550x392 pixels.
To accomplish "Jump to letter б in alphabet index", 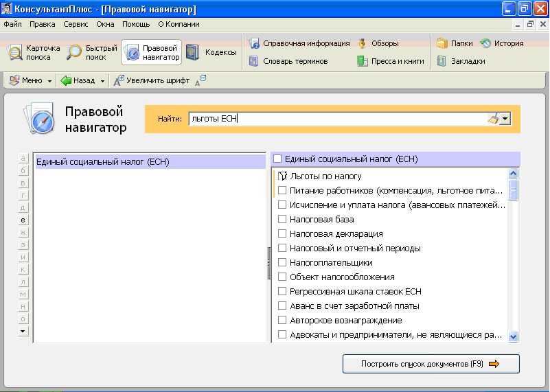I will point(23,171).
